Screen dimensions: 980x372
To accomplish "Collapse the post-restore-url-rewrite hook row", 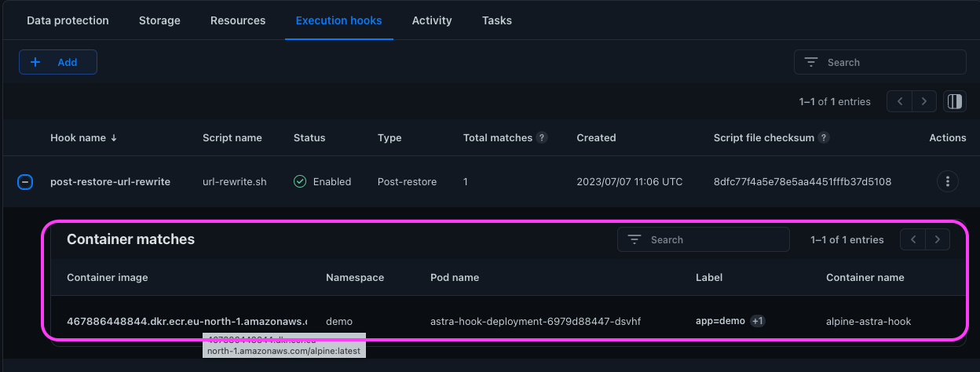I will click(25, 182).
